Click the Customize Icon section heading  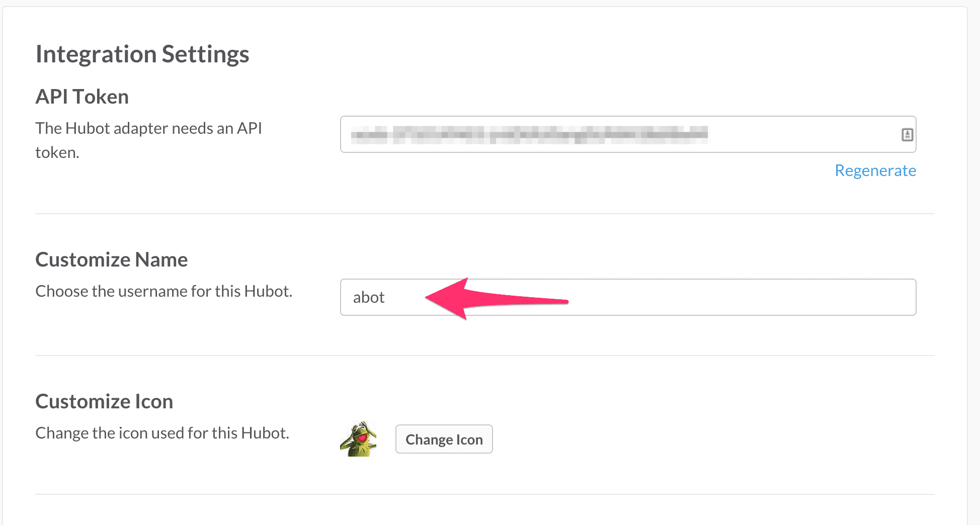click(104, 401)
